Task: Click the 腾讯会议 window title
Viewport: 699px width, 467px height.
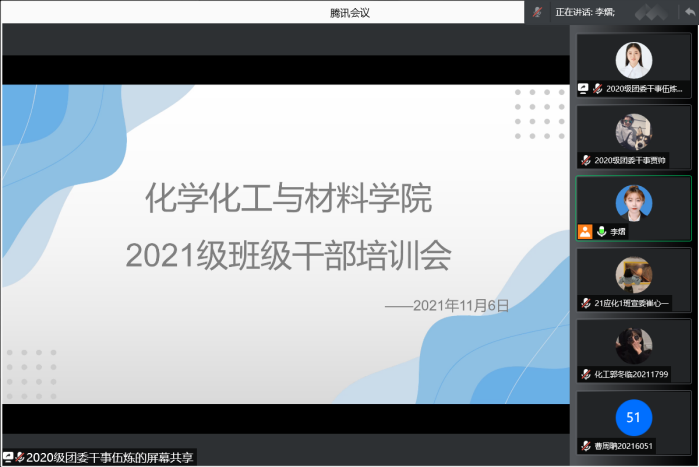Action: point(349,12)
